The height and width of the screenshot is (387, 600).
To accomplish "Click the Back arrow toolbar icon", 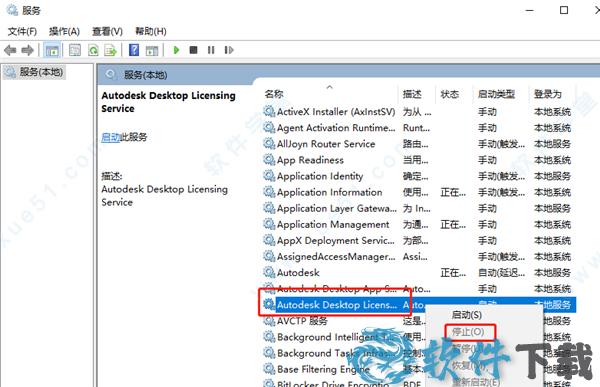I will (x=10, y=50).
